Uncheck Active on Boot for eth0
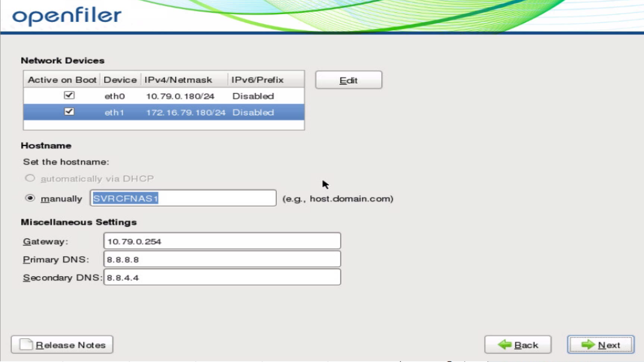The image size is (644, 362). coord(69,95)
